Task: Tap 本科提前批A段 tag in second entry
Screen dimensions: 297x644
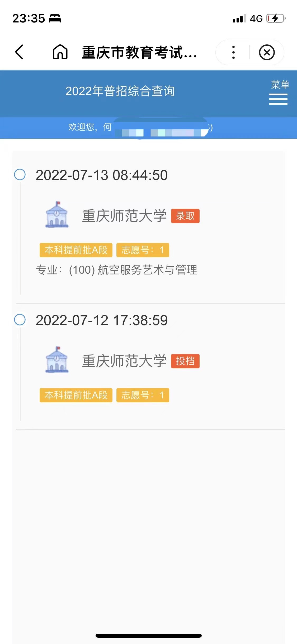Action: (x=76, y=395)
